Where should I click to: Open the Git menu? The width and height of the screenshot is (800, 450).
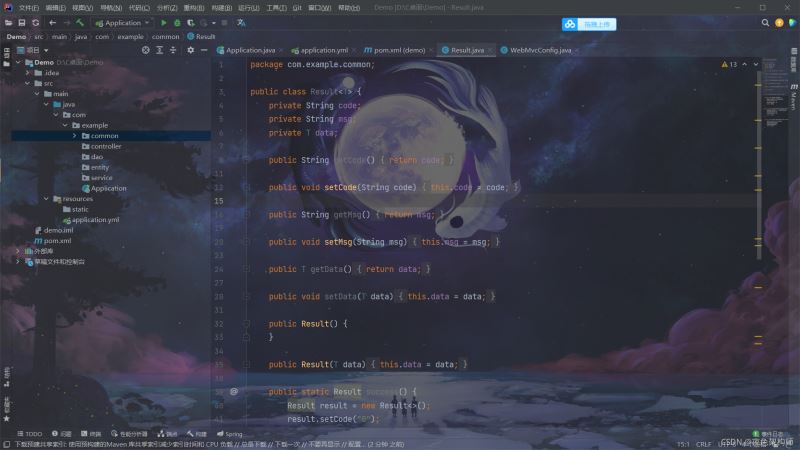click(297, 8)
